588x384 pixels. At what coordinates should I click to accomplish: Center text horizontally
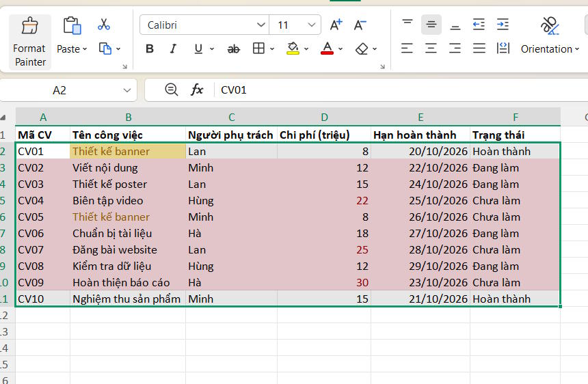431,49
